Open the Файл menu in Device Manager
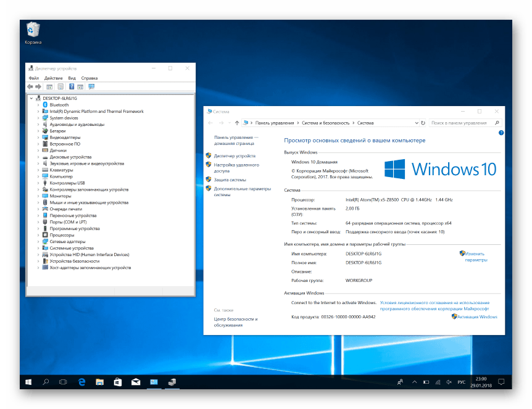This screenshot has width=532, height=409. pos(33,78)
